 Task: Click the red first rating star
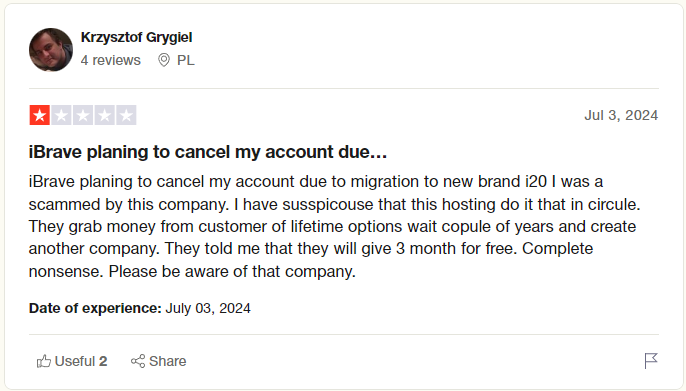pyautogui.click(x=39, y=115)
